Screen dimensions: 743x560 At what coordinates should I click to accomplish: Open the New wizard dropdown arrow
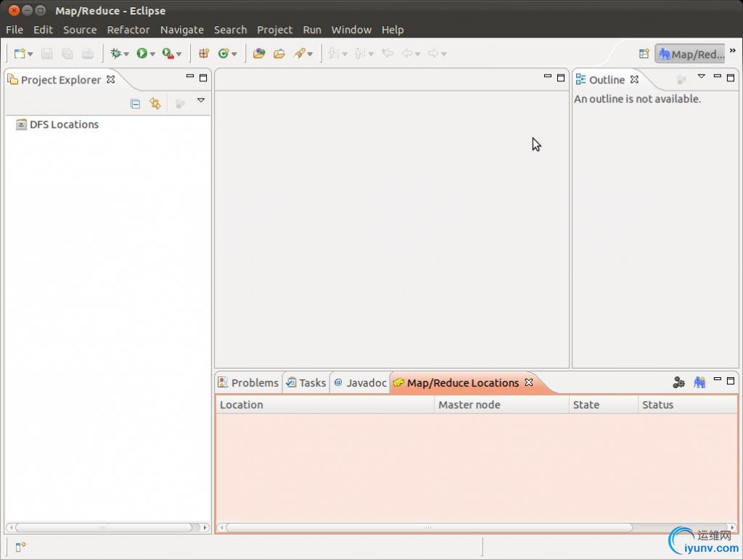[30, 54]
